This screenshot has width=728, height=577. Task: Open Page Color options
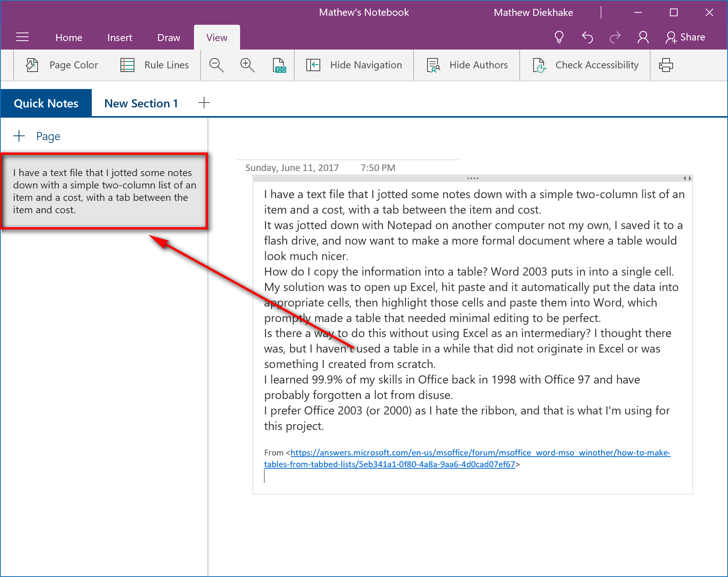tap(74, 65)
